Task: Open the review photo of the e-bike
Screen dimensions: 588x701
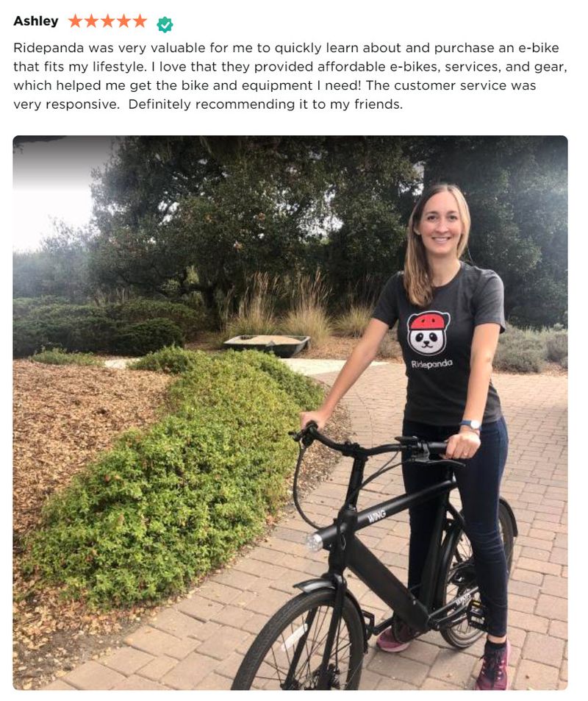Action: 290,413
